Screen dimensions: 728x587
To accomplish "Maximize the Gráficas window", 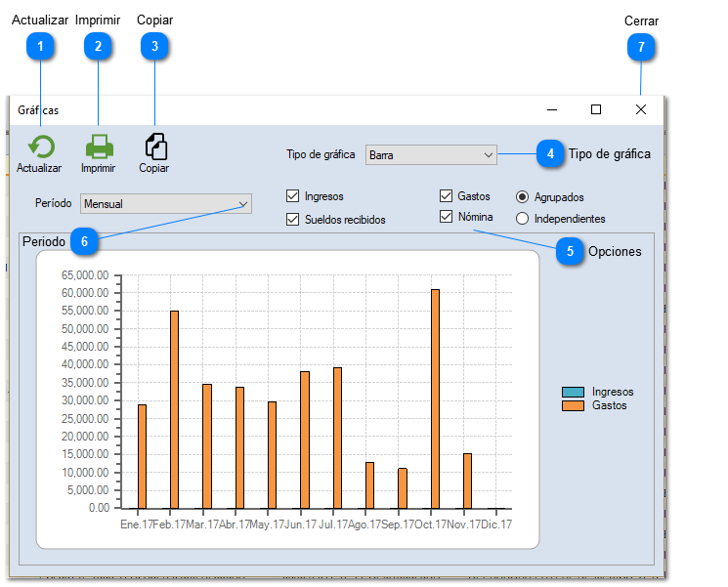I will tap(596, 109).
